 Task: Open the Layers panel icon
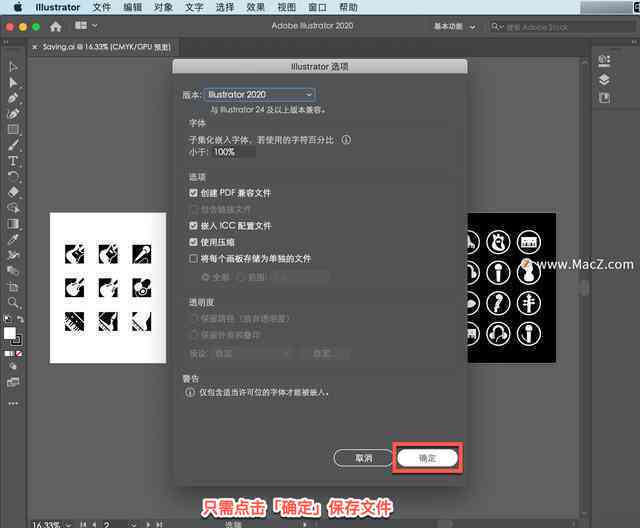point(604,80)
